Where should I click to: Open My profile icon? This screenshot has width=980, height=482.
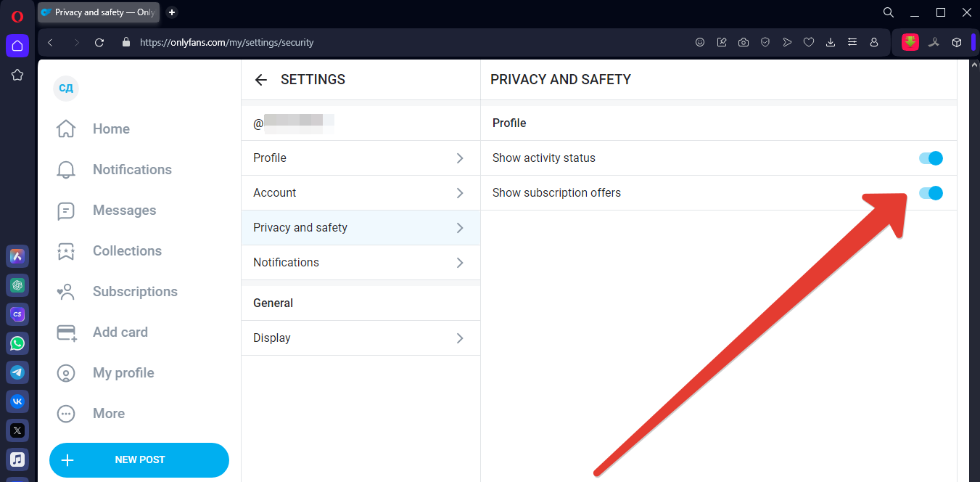point(66,373)
